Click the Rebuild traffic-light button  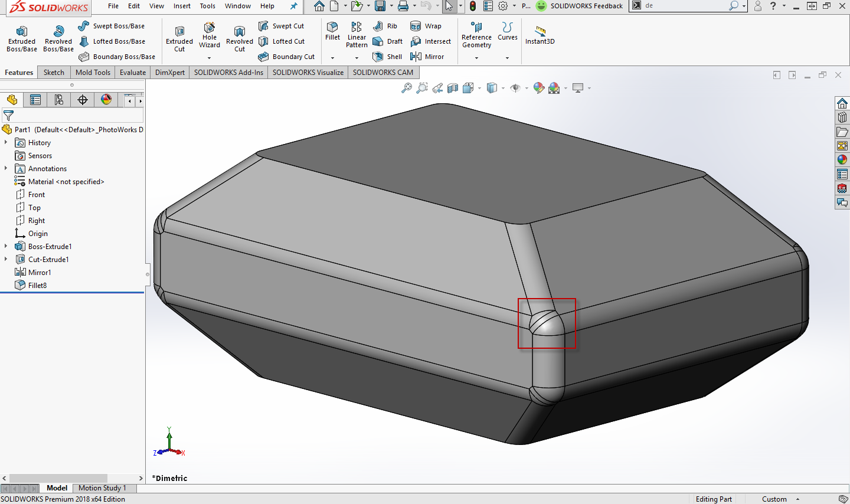click(473, 6)
